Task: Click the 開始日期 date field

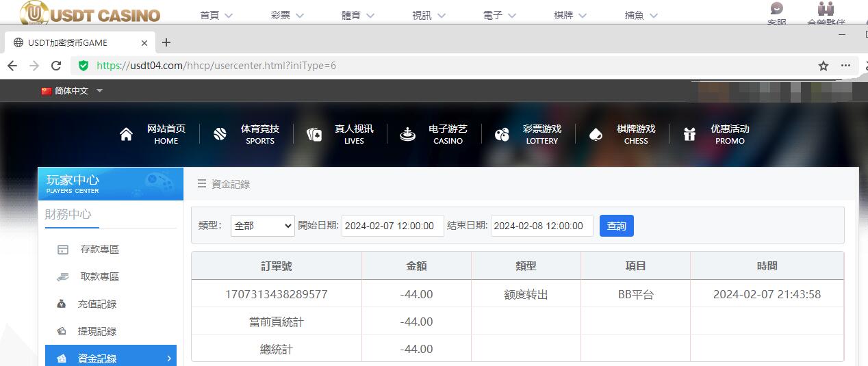Action: point(393,226)
